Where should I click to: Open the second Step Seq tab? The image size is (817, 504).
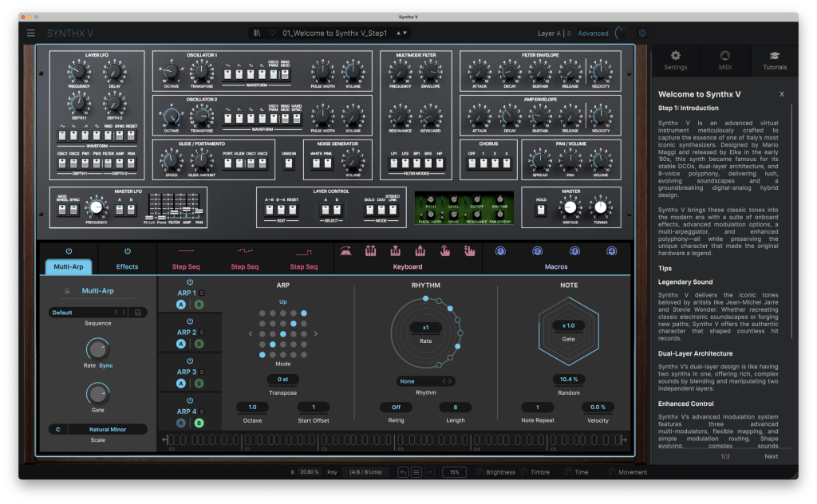244,266
